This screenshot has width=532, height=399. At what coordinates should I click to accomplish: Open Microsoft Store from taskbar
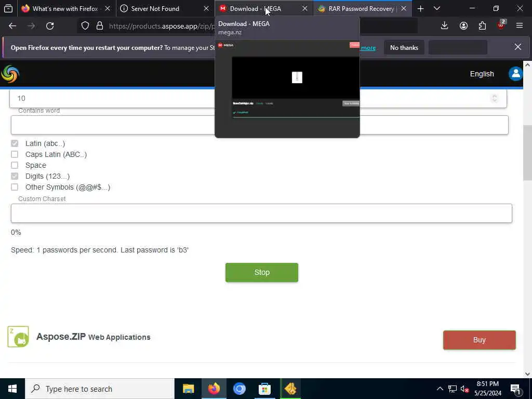(x=264, y=389)
